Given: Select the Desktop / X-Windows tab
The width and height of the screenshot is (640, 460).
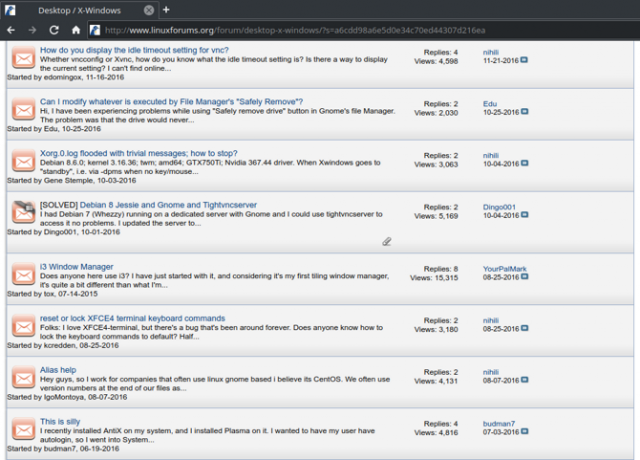Looking at the screenshot, I should (x=80, y=10).
